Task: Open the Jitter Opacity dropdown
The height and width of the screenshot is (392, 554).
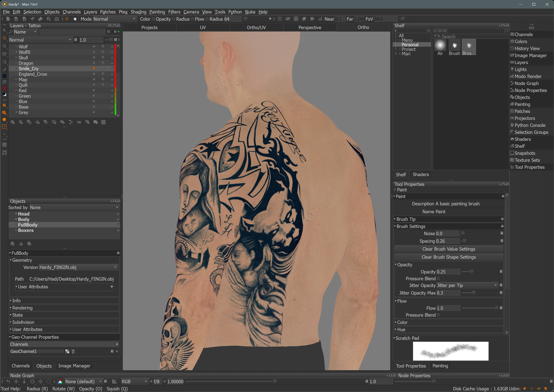Action: [467, 285]
